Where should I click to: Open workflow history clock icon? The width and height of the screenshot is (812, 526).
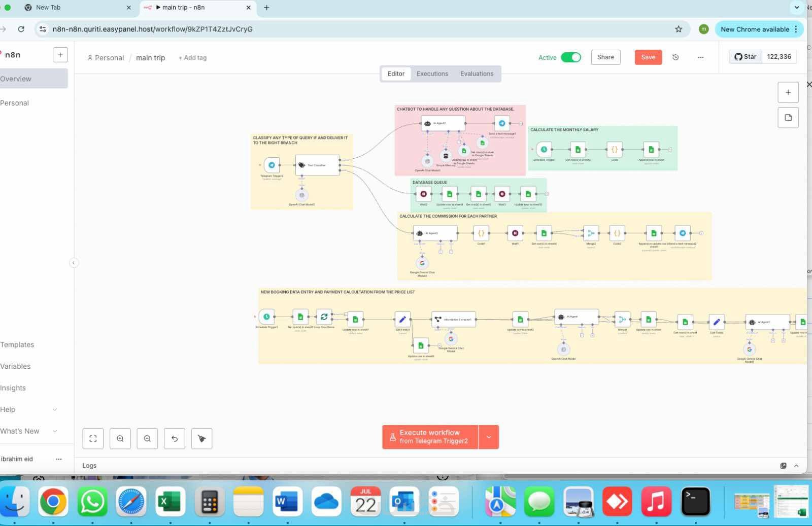point(675,57)
